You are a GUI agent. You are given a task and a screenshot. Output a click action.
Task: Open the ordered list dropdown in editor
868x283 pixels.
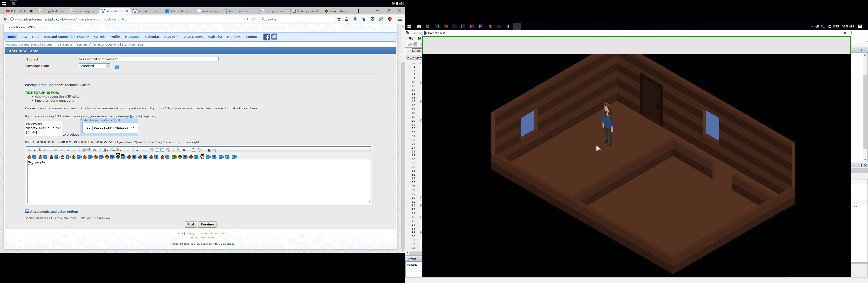(136, 150)
